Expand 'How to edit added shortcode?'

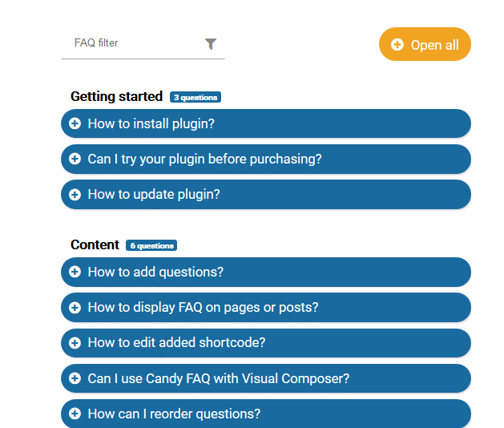click(x=266, y=343)
